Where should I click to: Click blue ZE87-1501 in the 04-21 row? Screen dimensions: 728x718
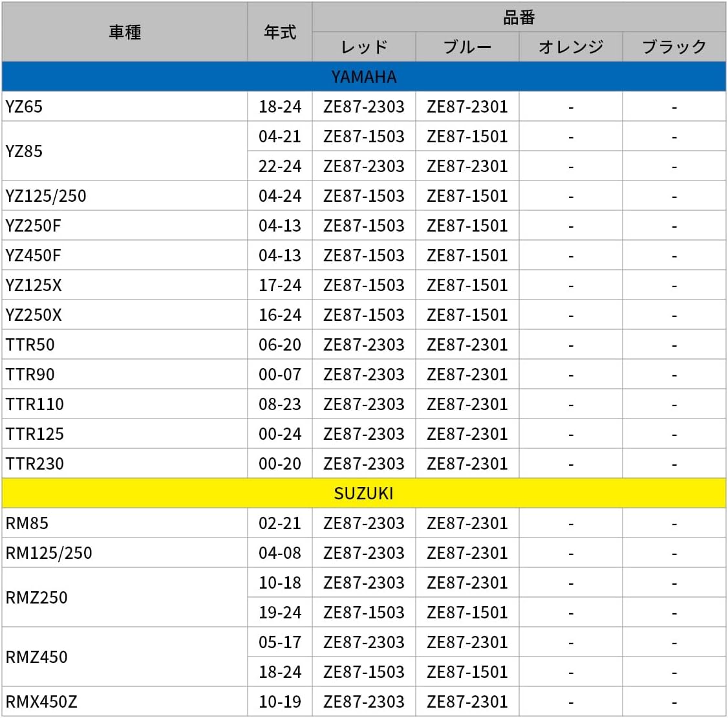coord(467,136)
